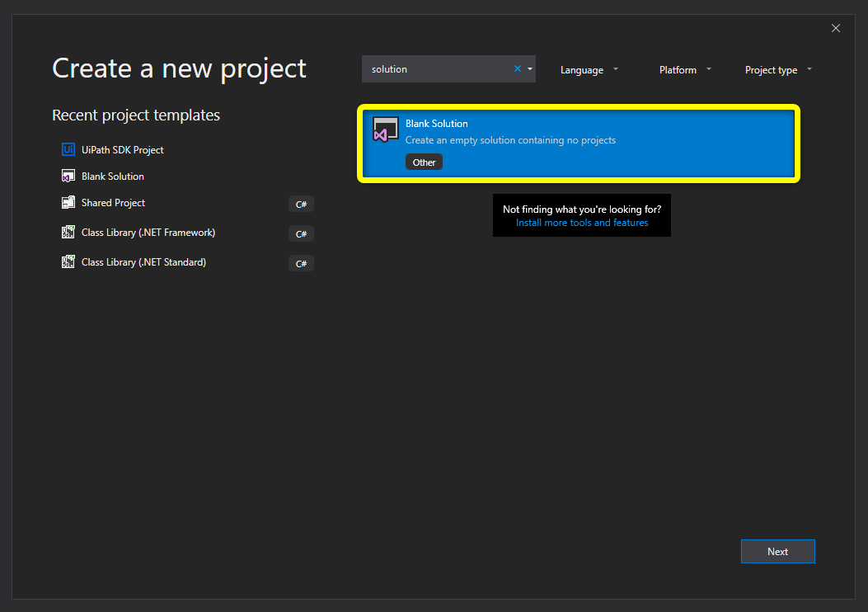Open the Language filter dropdown

(x=588, y=69)
